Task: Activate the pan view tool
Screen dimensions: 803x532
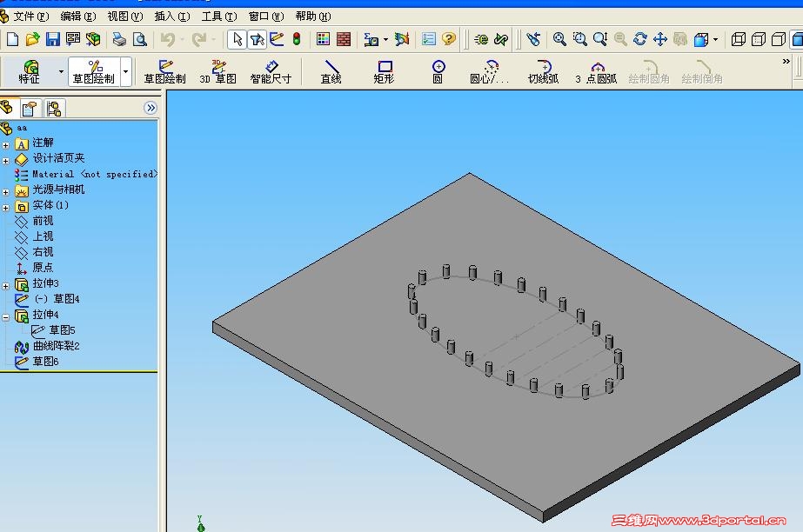Action: click(x=660, y=39)
